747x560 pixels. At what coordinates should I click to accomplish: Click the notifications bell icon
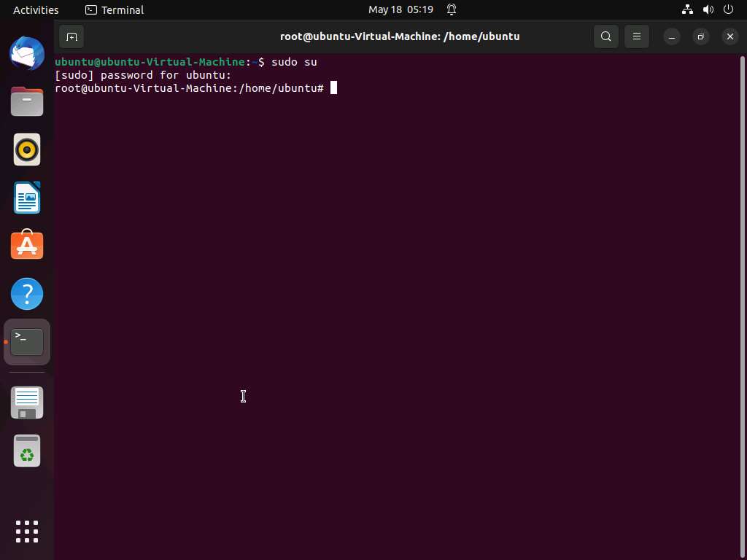[452, 9]
